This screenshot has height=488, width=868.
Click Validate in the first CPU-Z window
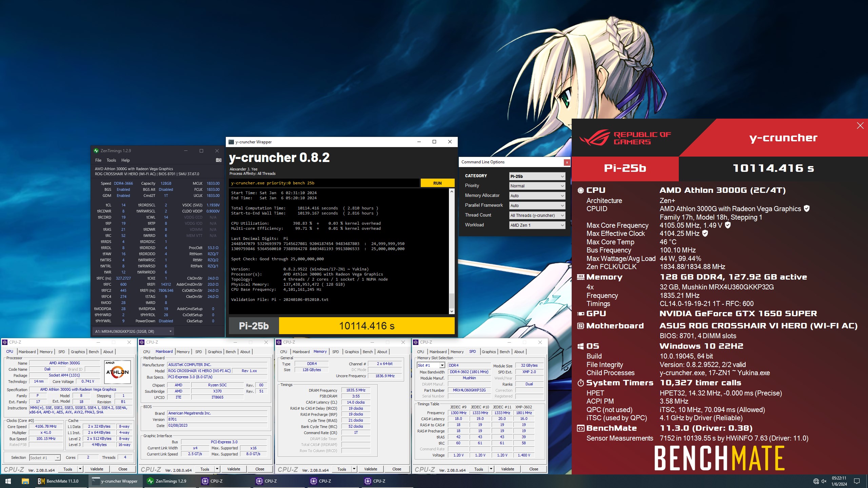click(x=97, y=469)
